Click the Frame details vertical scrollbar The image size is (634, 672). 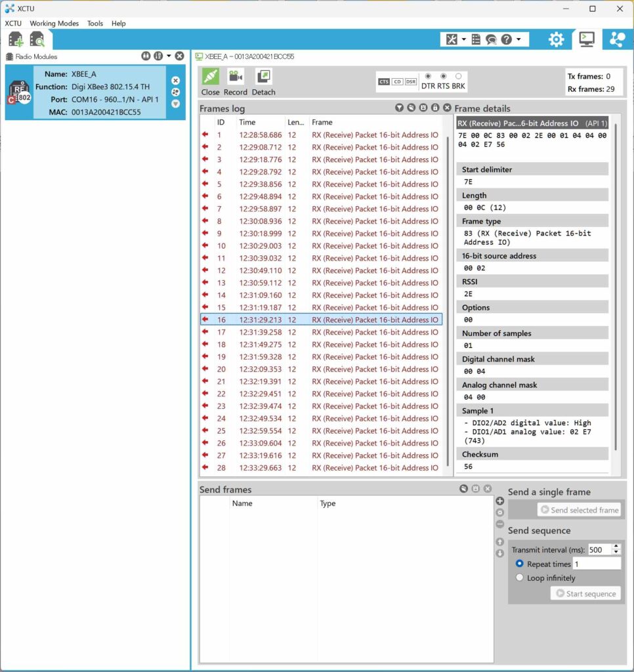616,287
